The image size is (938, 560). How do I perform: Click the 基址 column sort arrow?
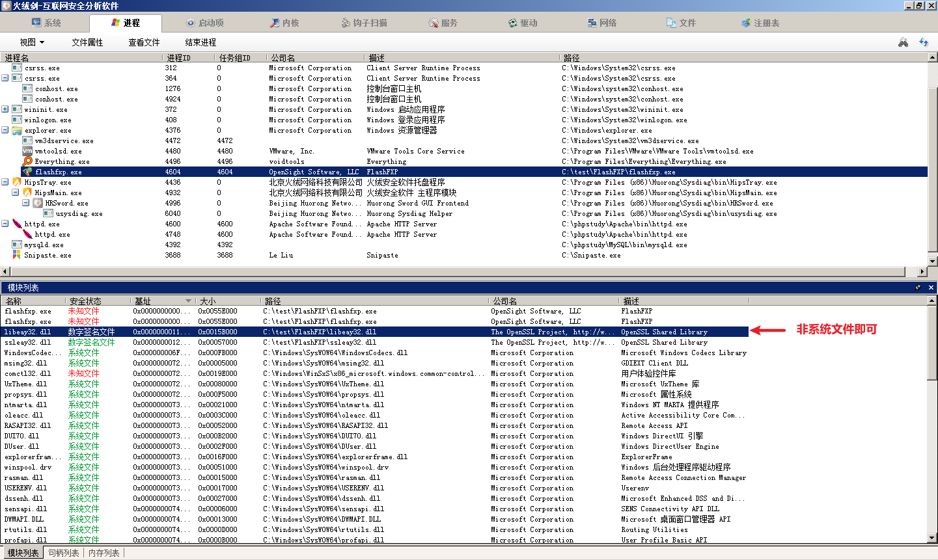click(x=188, y=300)
